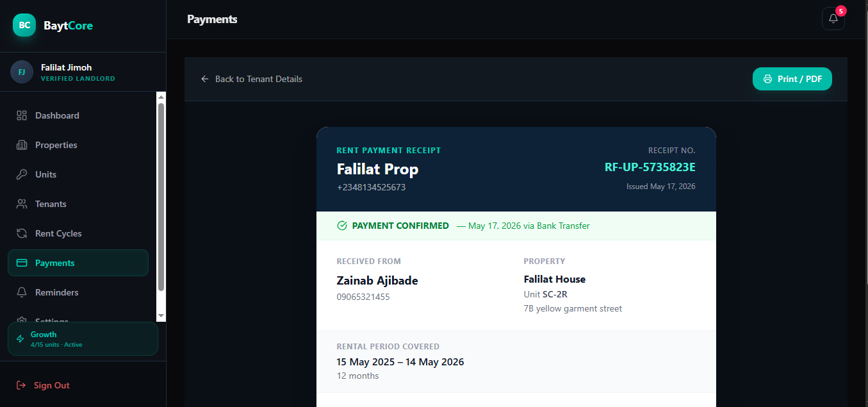This screenshot has height=407, width=868.
Task: Open the notifications bell icon
Action: pos(833,19)
